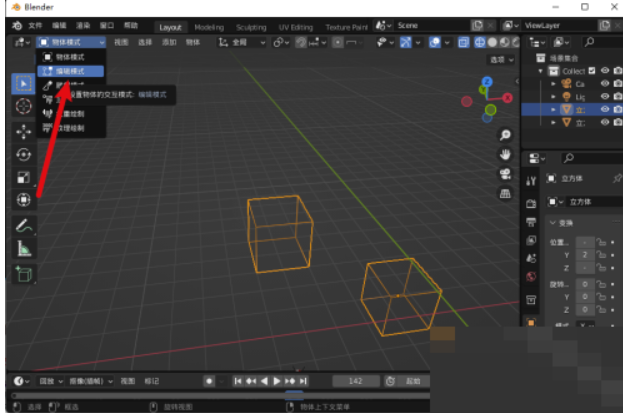Open the Collection properties tab
623x413 pixels.
point(531,299)
